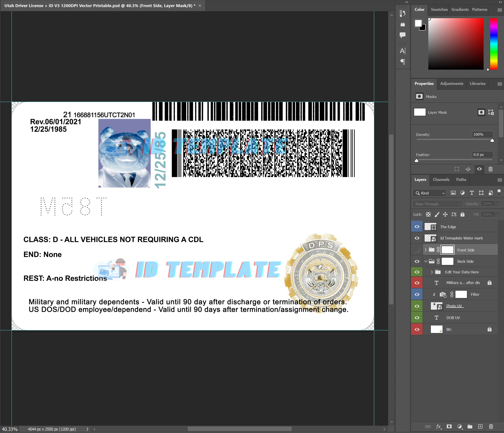Expand the Front Side group
The image size is (504, 433).
(x=426, y=250)
